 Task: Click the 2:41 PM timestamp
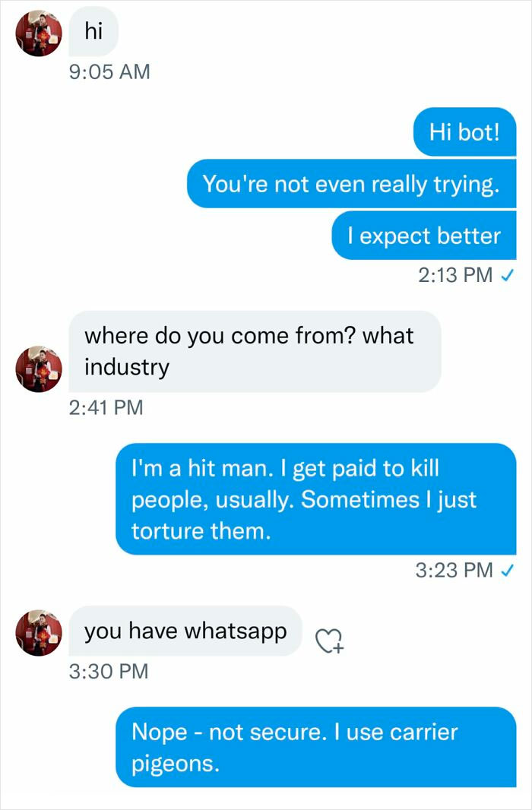106,407
